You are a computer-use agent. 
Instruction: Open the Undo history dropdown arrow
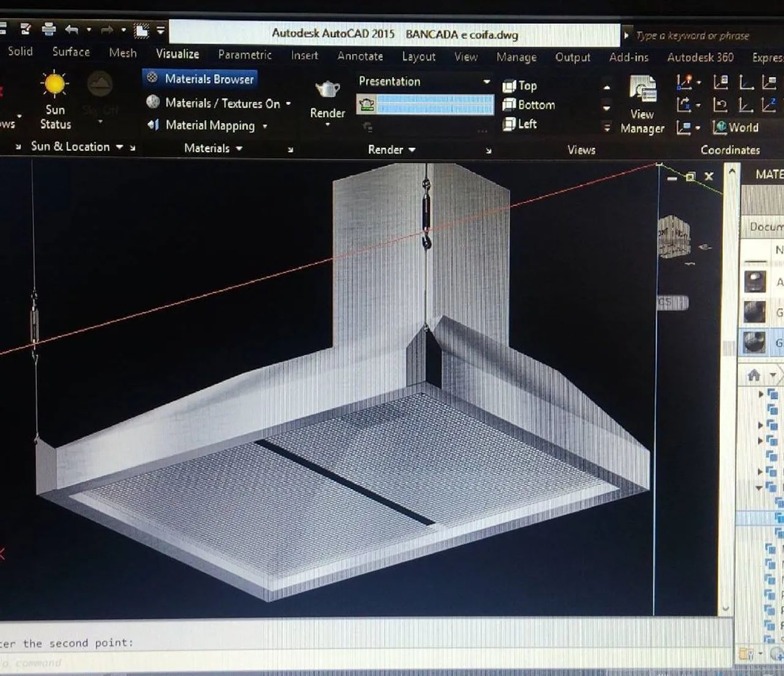pyautogui.click(x=89, y=29)
